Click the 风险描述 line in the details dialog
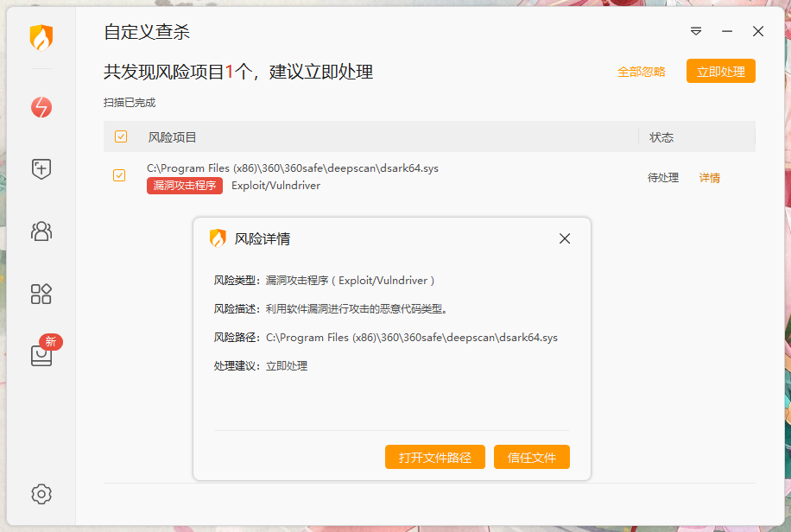The height and width of the screenshot is (532, 791). 331,309
